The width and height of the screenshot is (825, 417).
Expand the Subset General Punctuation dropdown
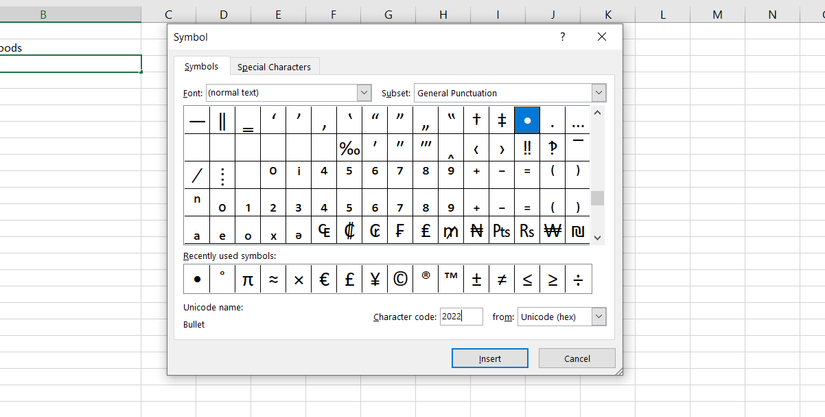pos(598,93)
